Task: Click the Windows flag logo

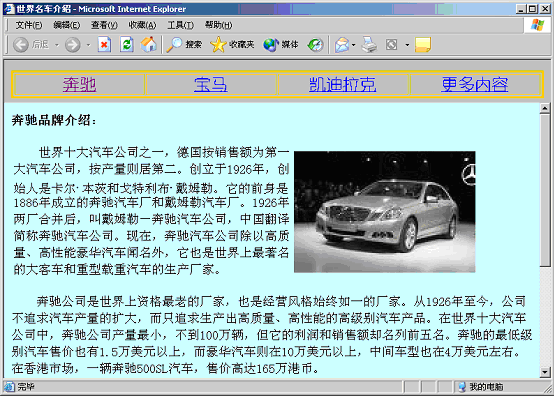Action: point(537,25)
